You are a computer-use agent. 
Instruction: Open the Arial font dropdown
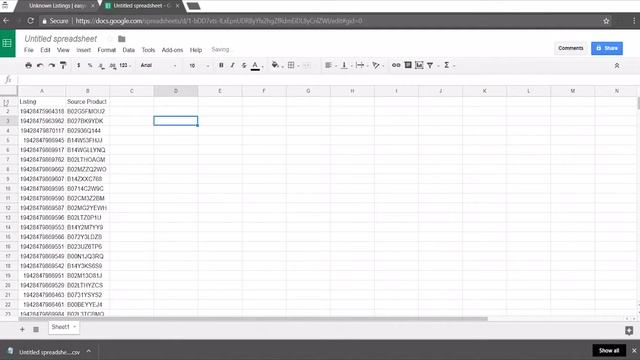158,65
